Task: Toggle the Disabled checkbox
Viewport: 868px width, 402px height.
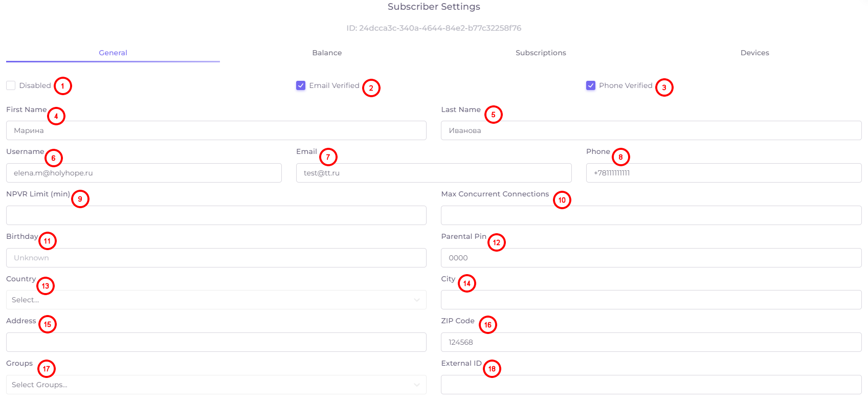Action: coord(11,85)
